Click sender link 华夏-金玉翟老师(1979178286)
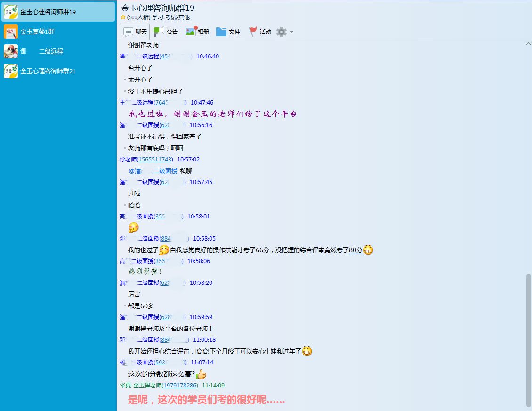 click(x=159, y=385)
